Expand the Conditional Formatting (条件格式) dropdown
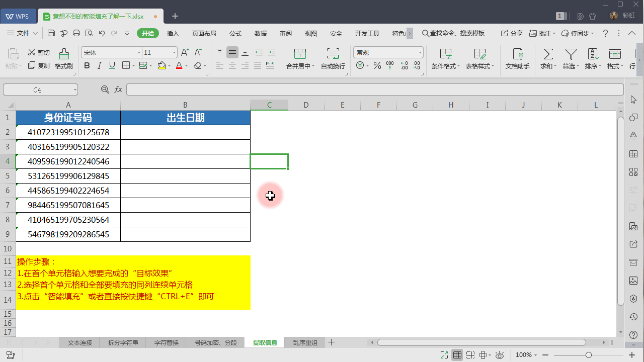Viewport: 644px width, 362px height. (x=459, y=66)
